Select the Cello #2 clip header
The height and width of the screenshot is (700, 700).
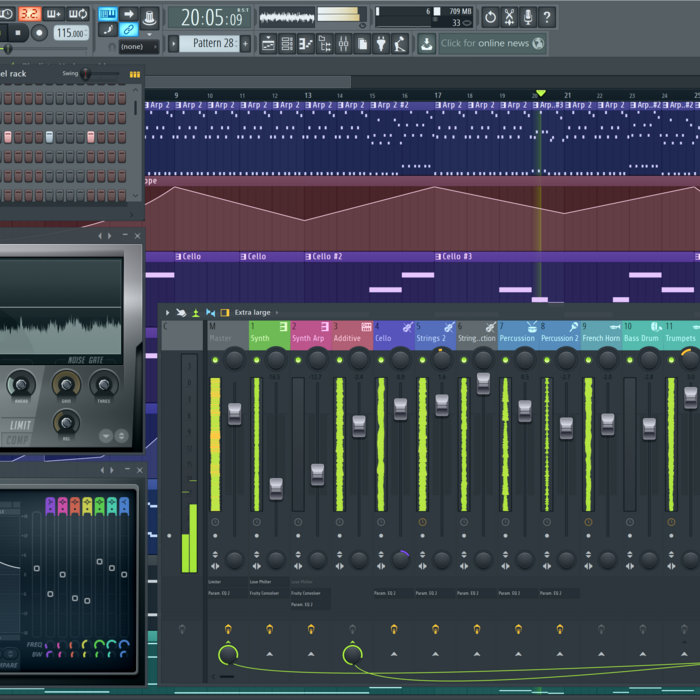(325, 257)
